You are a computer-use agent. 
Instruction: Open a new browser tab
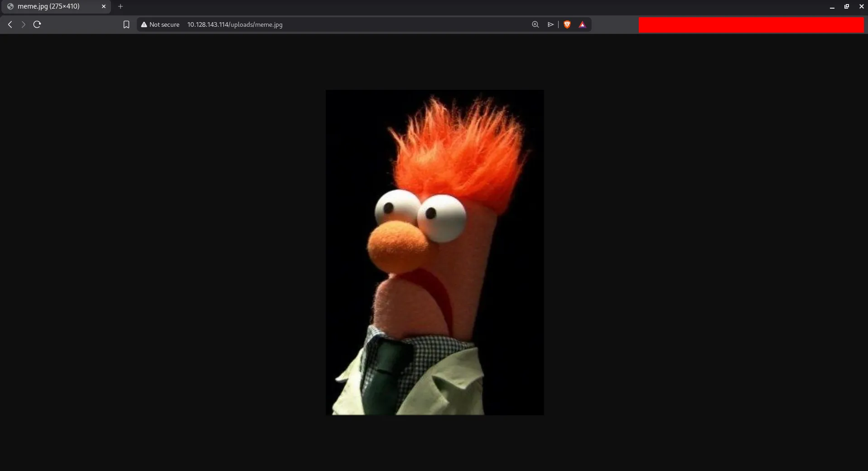[x=120, y=6]
